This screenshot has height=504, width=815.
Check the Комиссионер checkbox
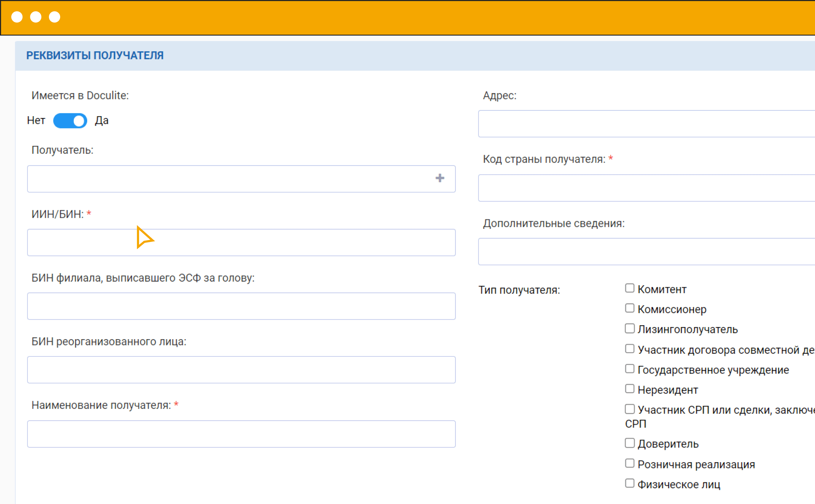click(x=629, y=308)
